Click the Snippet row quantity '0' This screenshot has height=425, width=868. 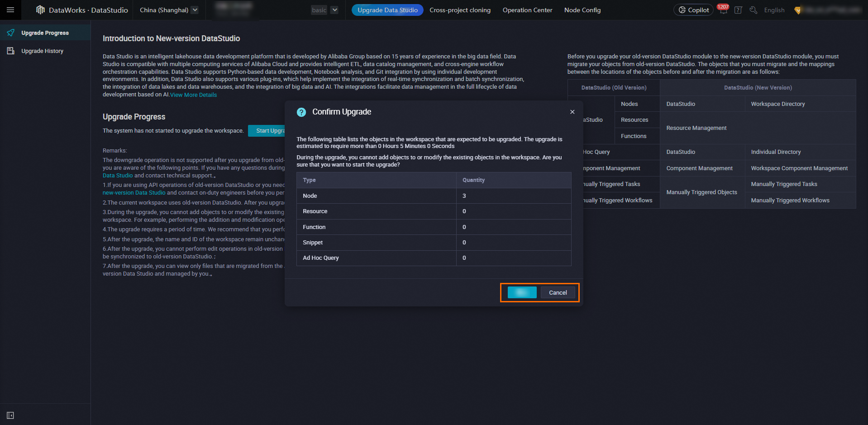click(x=464, y=243)
